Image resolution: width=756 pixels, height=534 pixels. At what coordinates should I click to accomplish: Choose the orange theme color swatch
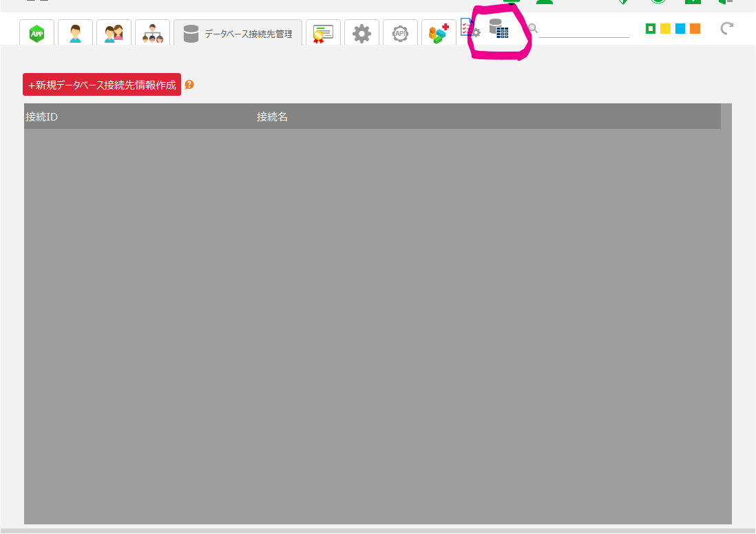(695, 28)
